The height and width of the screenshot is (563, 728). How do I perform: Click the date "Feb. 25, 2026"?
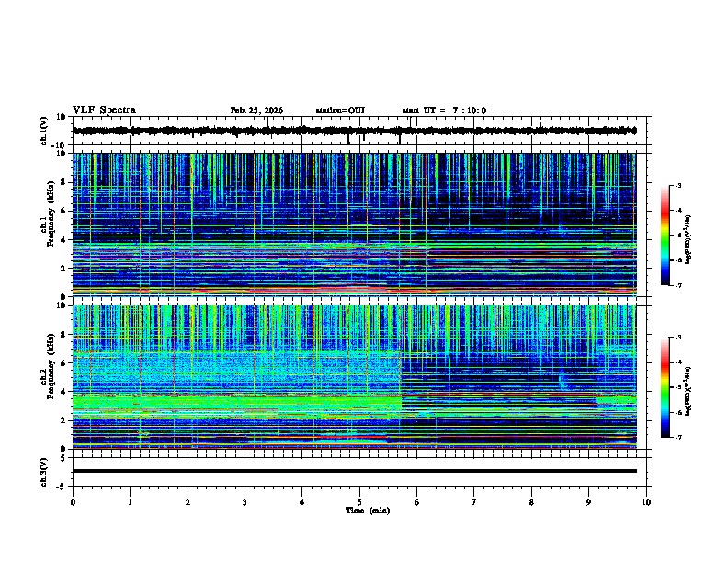click(x=256, y=110)
